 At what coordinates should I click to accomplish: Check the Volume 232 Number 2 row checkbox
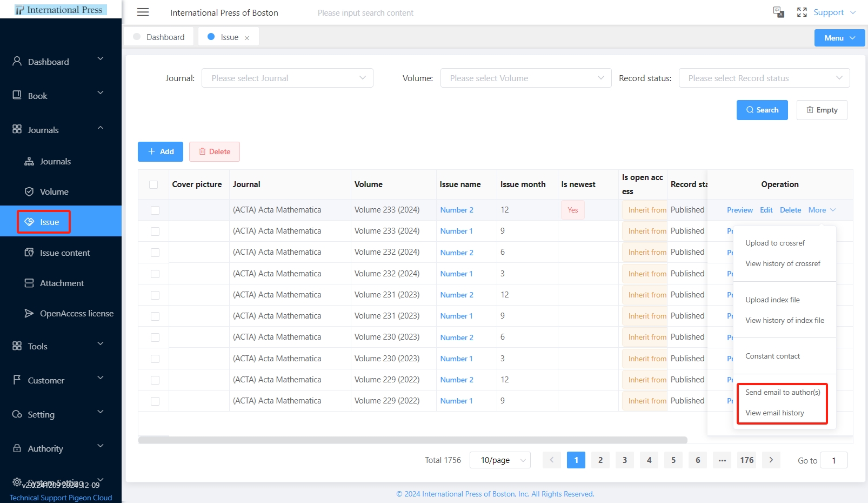click(x=155, y=252)
